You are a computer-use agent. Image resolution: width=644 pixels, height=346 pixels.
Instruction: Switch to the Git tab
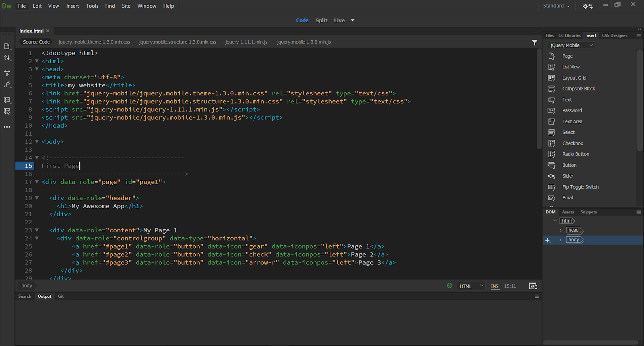coord(61,296)
